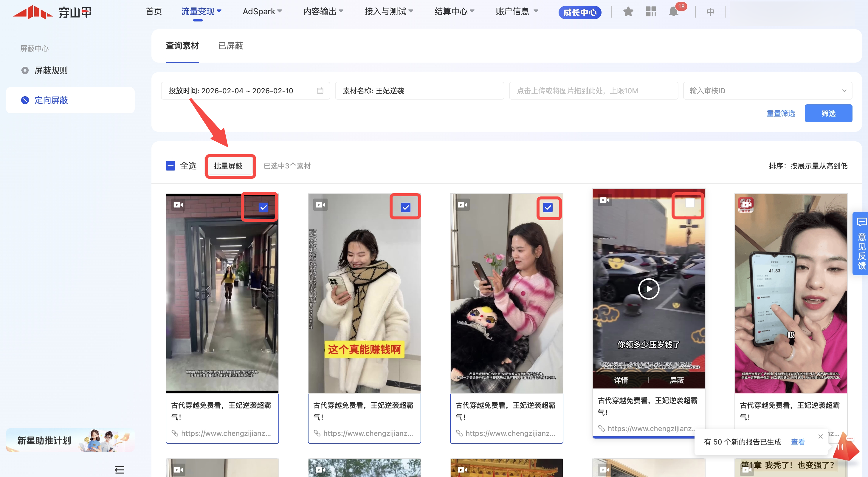Click the 穿山甲 logo

coord(52,12)
